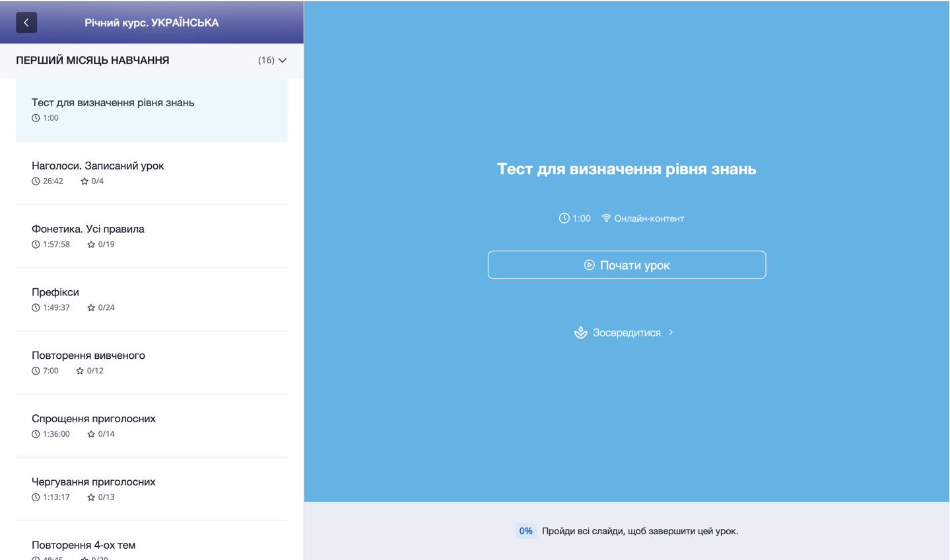Click the 0/13 score for Чергування приголосних
Screen dimensions: 950x560
(x=106, y=497)
